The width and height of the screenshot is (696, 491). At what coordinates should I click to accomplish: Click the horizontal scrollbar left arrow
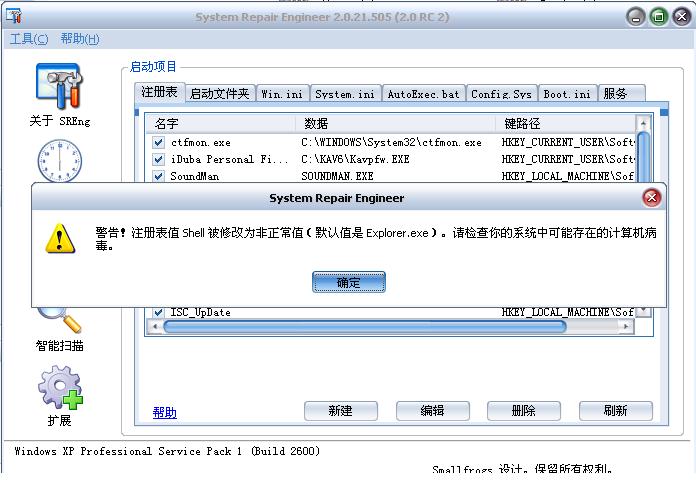(x=154, y=326)
